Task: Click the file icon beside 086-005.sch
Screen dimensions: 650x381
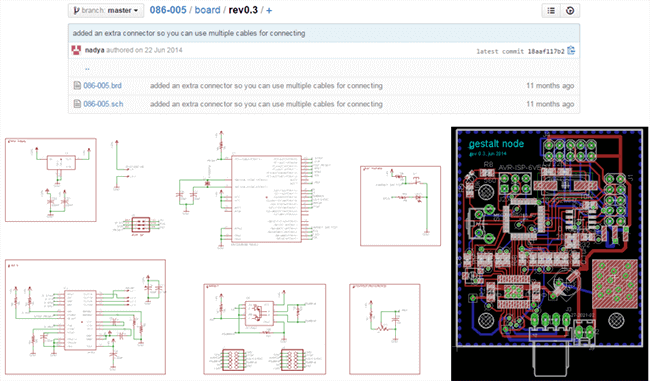Action: pyautogui.click(x=77, y=104)
